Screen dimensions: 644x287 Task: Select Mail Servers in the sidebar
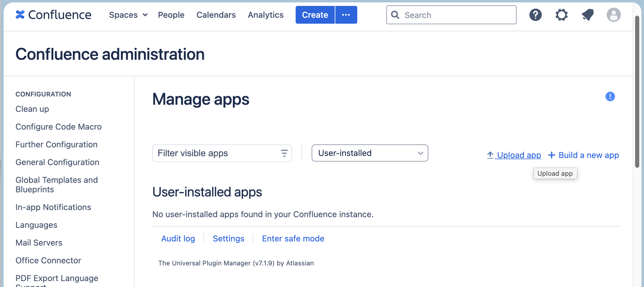39,243
